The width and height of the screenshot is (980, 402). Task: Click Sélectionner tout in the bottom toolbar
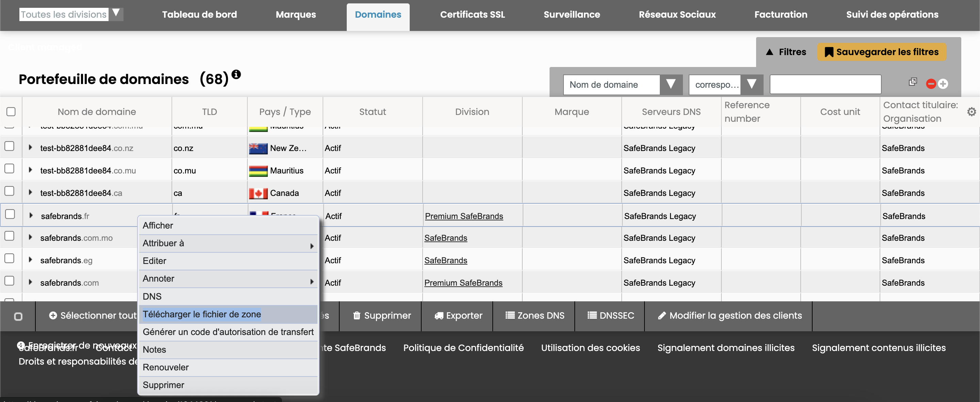click(x=93, y=316)
